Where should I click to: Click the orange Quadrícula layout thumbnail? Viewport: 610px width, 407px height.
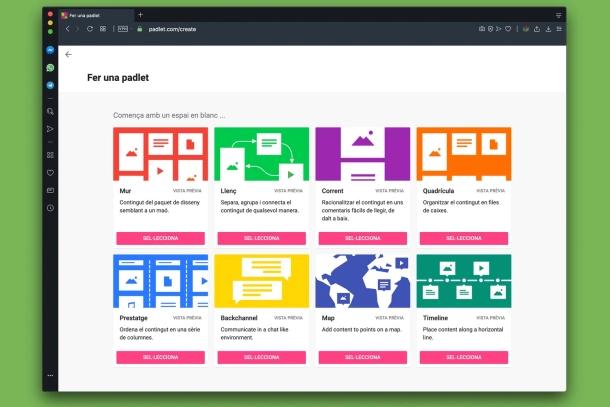pos(464,154)
